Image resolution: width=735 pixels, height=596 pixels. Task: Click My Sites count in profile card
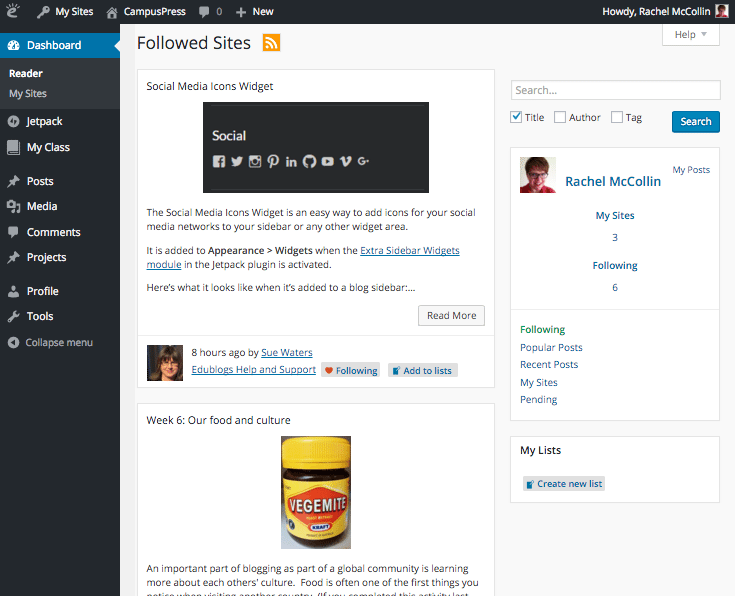pos(615,237)
